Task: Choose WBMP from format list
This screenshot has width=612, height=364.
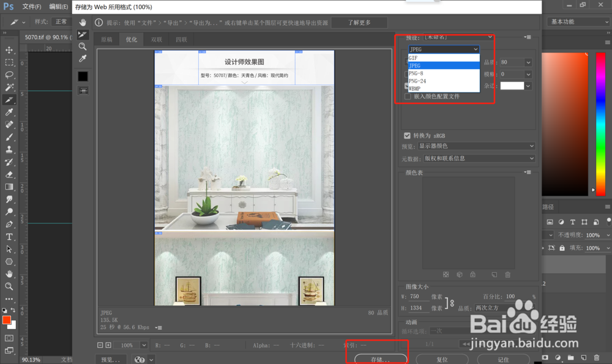Action: pyautogui.click(x=444, y=89)
